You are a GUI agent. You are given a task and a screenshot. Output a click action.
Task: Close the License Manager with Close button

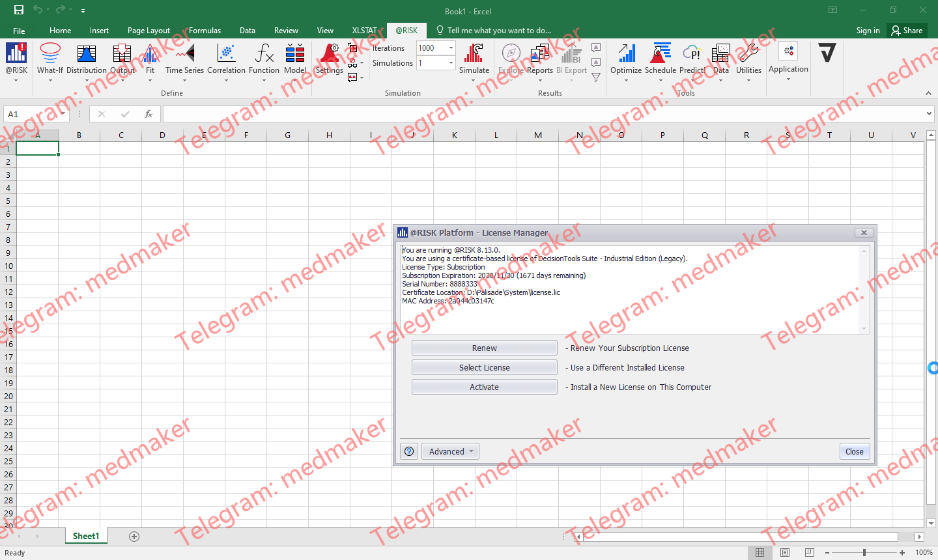(855, 451)
